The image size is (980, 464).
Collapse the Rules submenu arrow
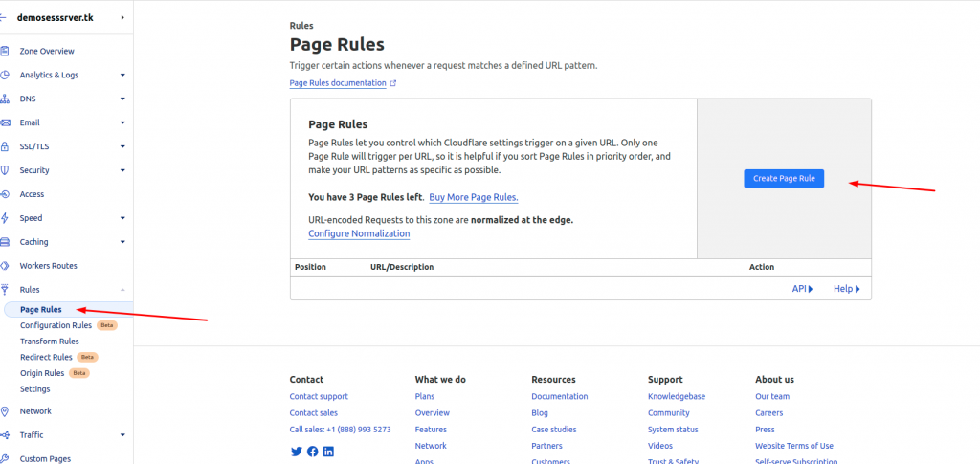(122, 290)
